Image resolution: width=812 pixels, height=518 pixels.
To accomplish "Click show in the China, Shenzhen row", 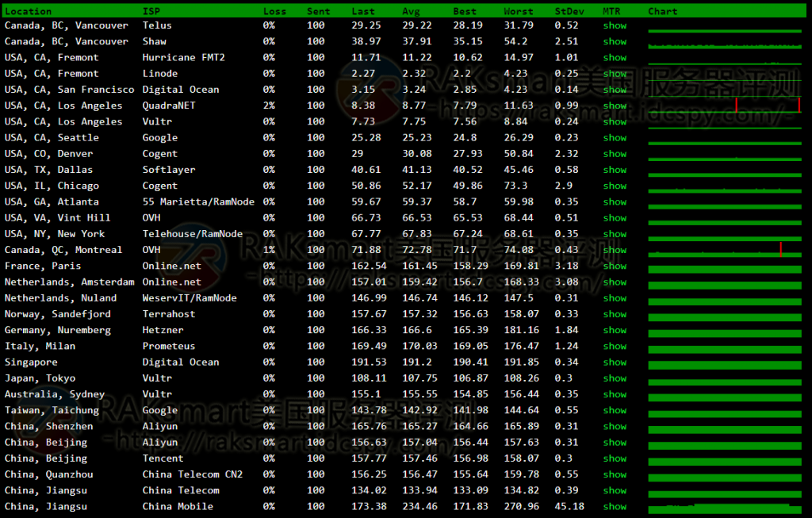I will point(615,427).
